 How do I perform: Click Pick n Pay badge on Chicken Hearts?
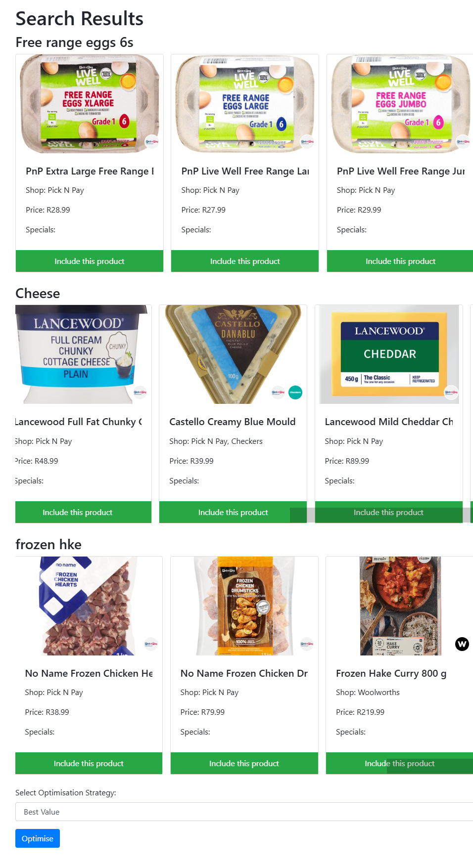[x=151, y=644]
